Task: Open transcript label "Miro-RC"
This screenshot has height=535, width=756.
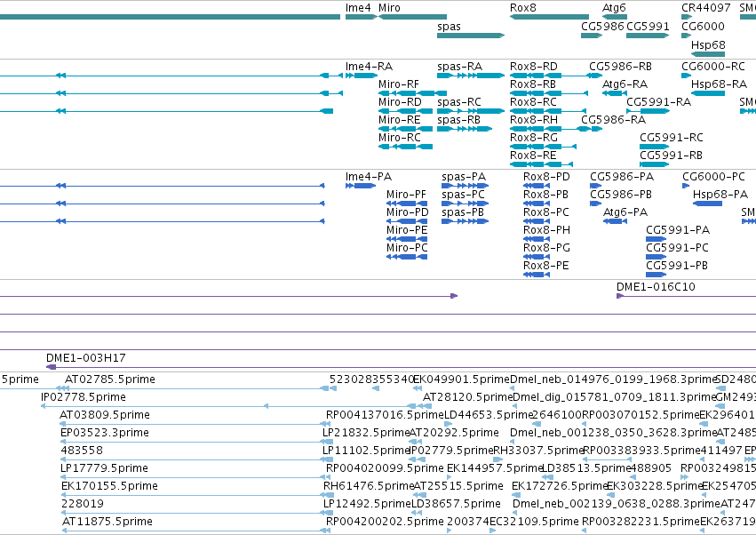Action: pyautogui.click(x=399, y=138)
